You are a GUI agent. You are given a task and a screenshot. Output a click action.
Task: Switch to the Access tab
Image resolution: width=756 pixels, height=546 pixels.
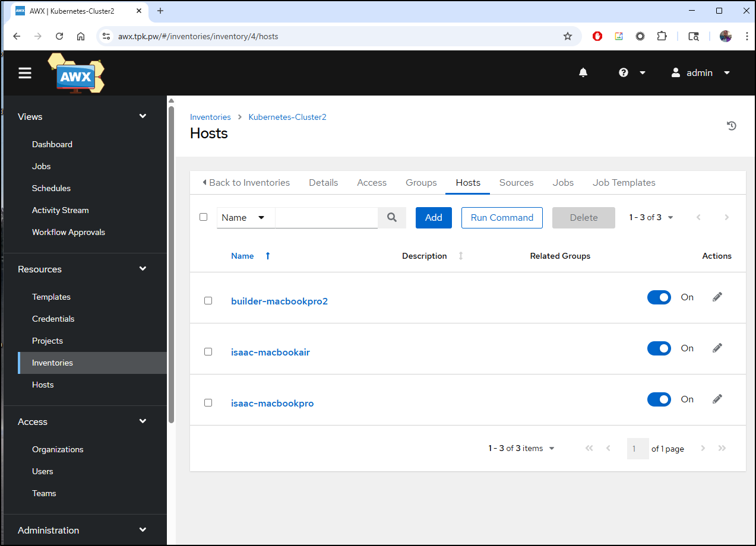point(372,183)
